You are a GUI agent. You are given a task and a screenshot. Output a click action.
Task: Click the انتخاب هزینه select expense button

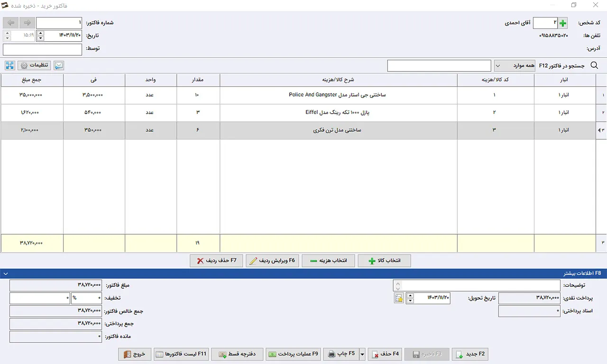coord(328,261)
